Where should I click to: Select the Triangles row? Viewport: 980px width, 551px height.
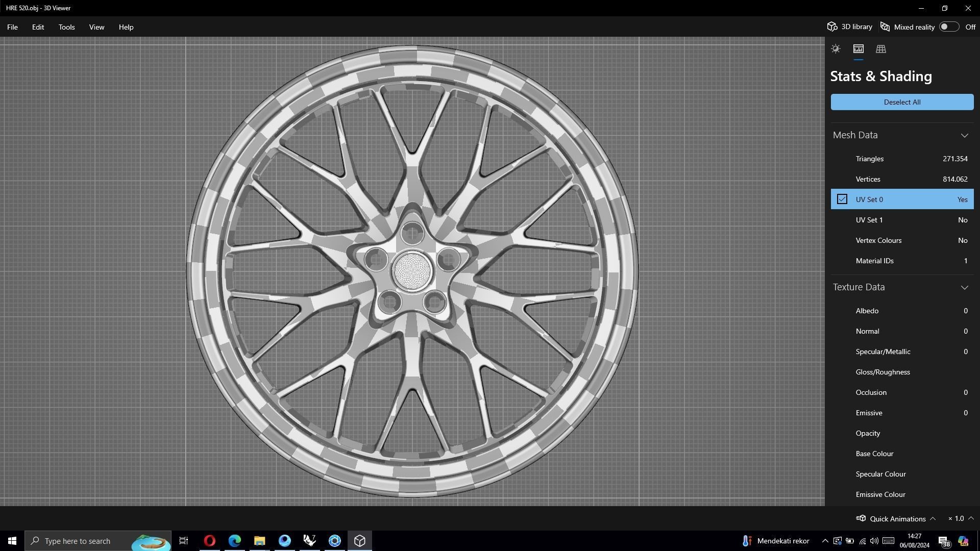(x=902, y=159)
